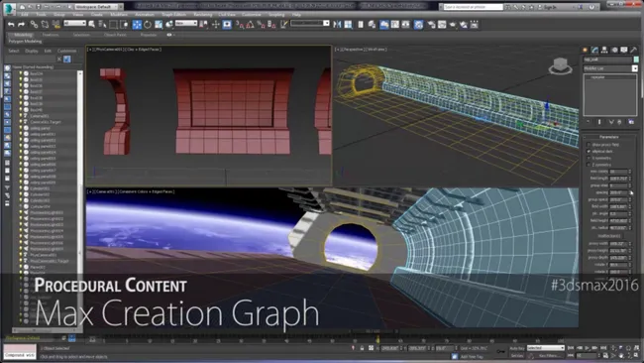Activate the Select and Scale tool

(x=159, y=25)
